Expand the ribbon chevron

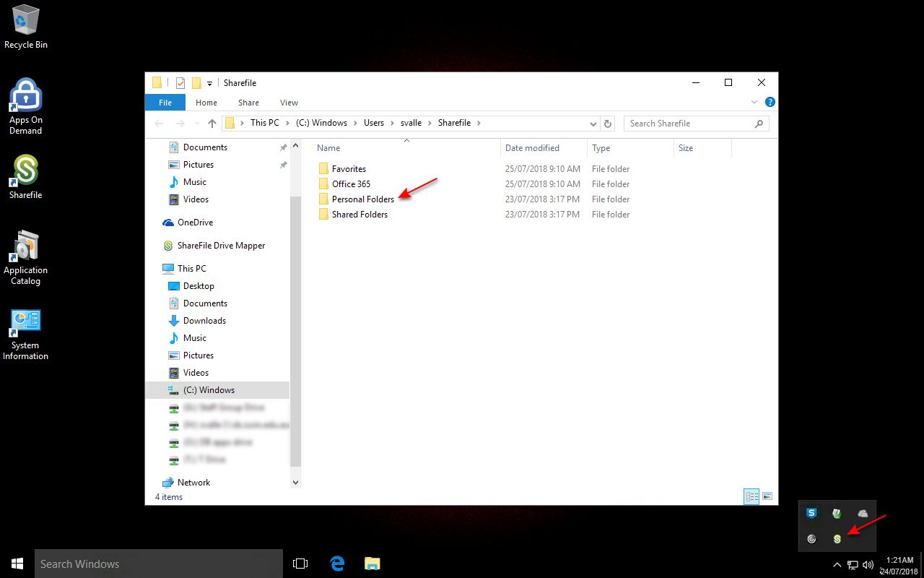754,103
